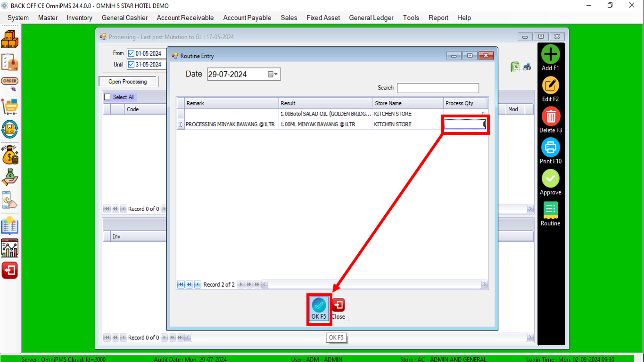Open the clipboard checklist sidebar icon
This screenshot has height=362, width=644.
(x=9, y=62)
